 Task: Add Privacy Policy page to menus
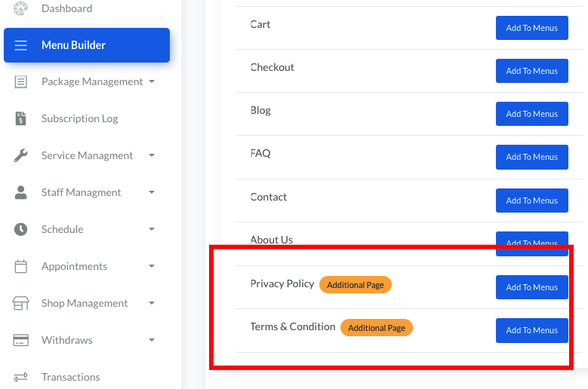pyautogui.click(x=531, y=287)
